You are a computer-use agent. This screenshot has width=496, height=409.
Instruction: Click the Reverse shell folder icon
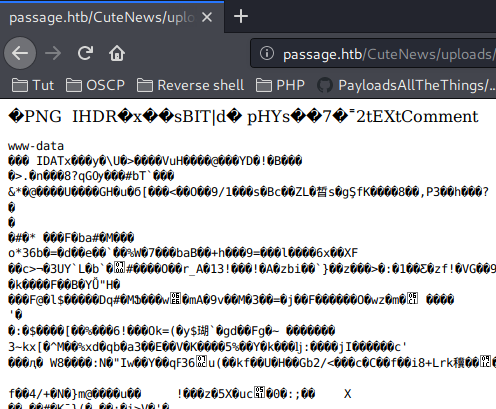pos(145,85)
